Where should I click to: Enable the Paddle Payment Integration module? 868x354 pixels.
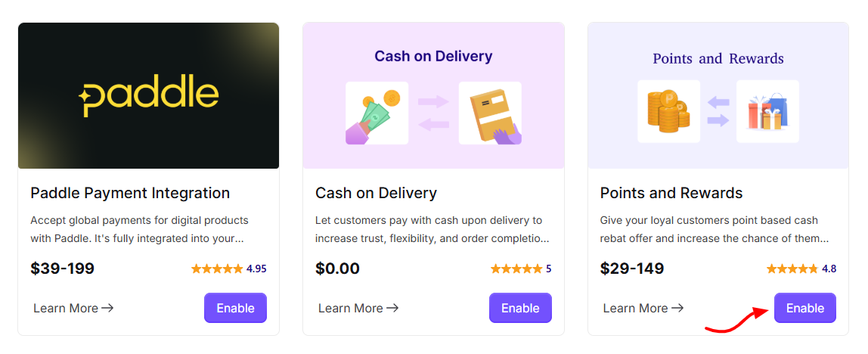tap(235, 308)
